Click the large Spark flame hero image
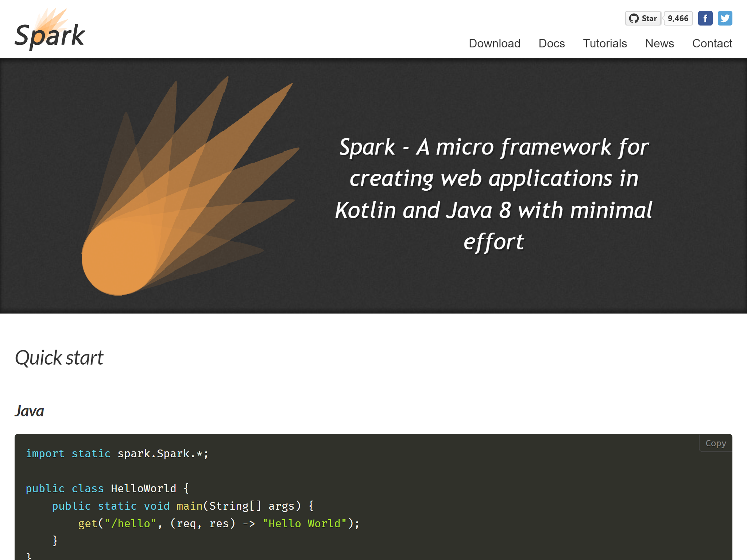The image size is (747, 560). (x=190, y=186)
